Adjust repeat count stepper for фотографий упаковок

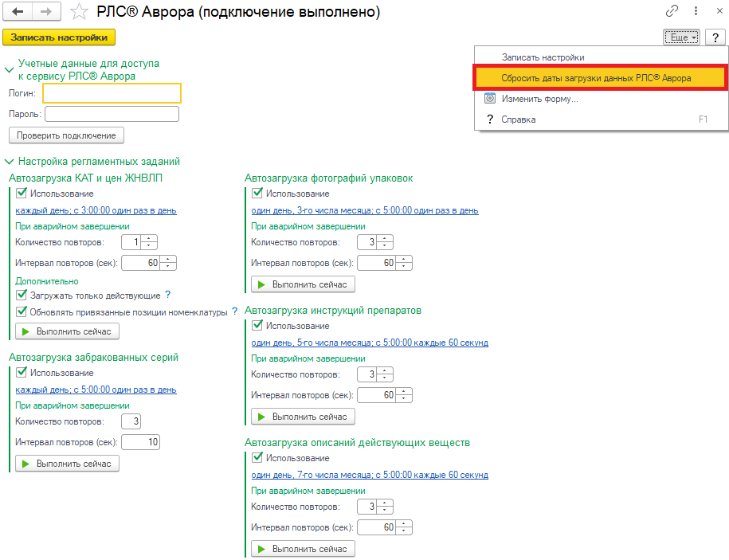pyautogui.click(x=385, y=242)
